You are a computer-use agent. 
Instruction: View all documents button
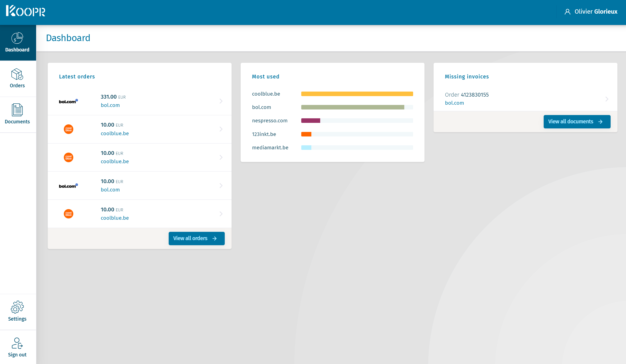(577, 122)
